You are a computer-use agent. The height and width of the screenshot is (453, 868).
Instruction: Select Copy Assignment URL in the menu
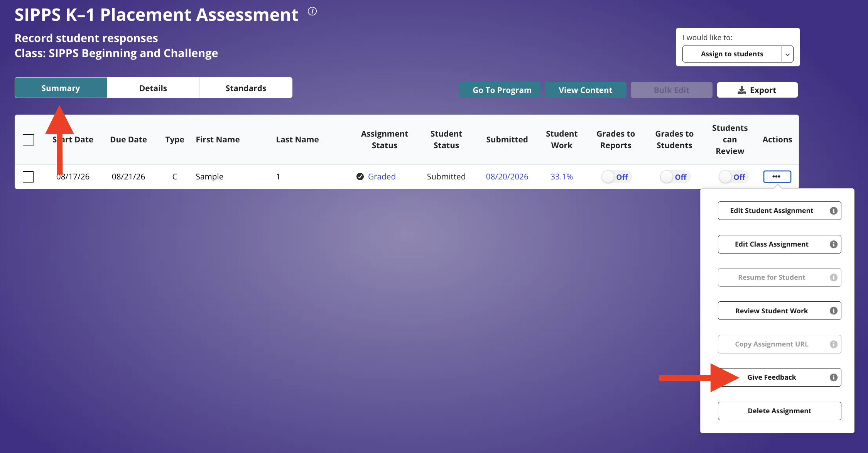pos(779,344)
